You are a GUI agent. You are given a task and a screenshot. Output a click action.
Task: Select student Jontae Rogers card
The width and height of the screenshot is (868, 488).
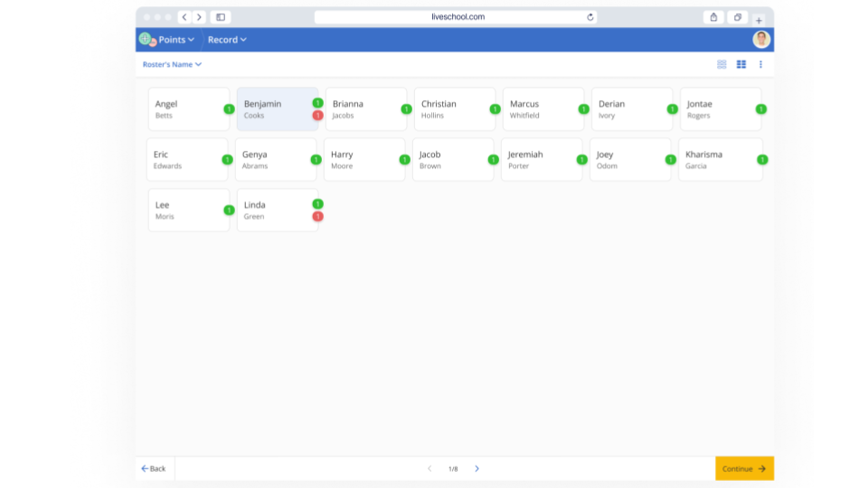721,109
